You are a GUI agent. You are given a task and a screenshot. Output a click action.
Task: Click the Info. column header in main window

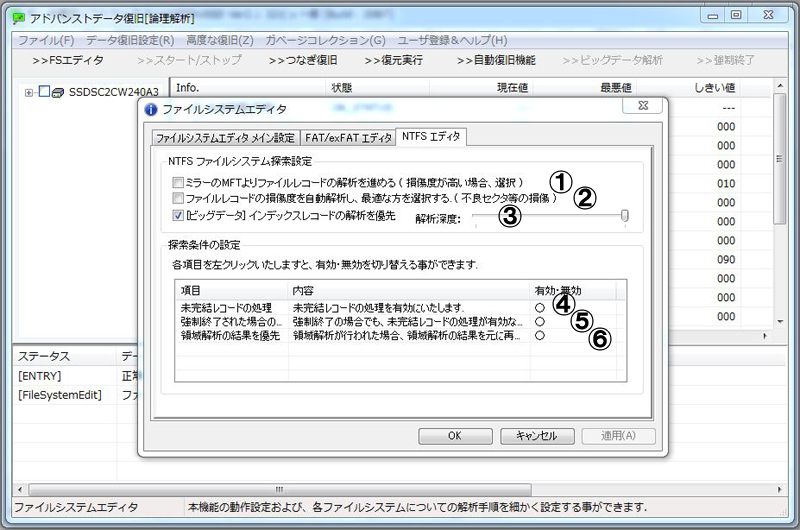(x=247, y=88)
